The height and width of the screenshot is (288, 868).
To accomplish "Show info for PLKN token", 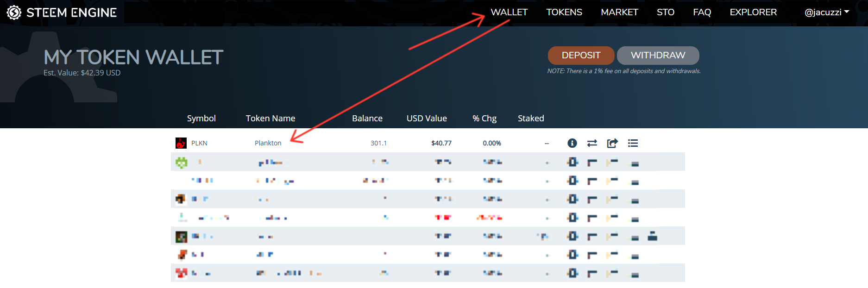I will pyautogui.click(x=572, y=143).
